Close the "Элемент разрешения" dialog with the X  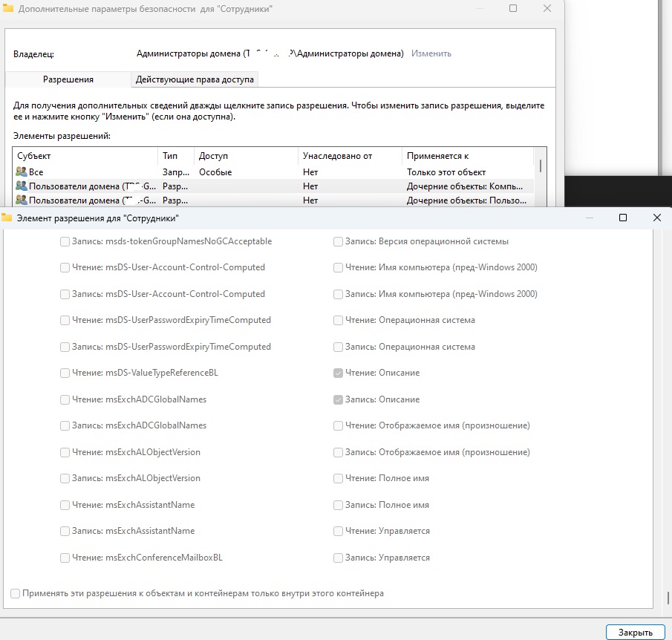[x=656, y=218]
